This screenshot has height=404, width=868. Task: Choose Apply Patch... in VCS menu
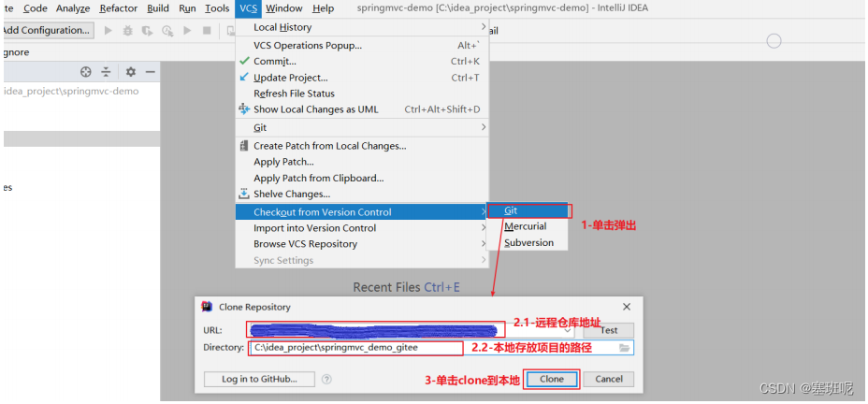click(x=363, y=162)
